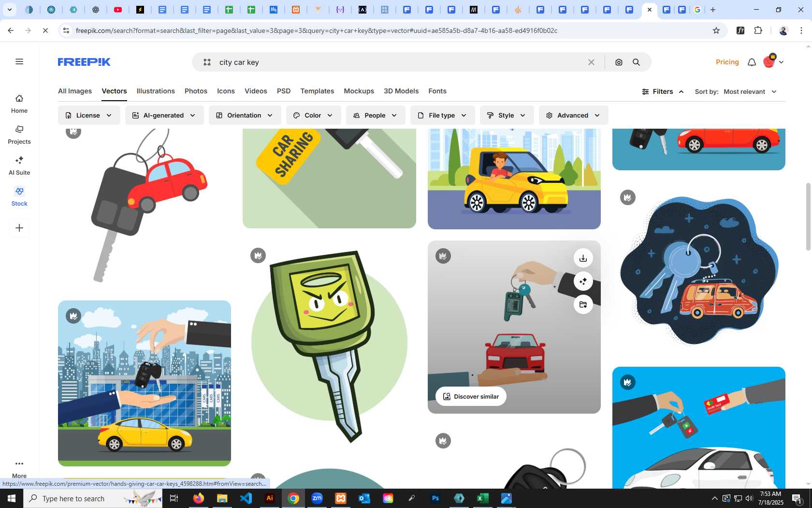The width and height of the screenshot is (812, 508).
Task: Open the hamburger menu in Freepik sidebar
Action: click(x=19, y=61)
